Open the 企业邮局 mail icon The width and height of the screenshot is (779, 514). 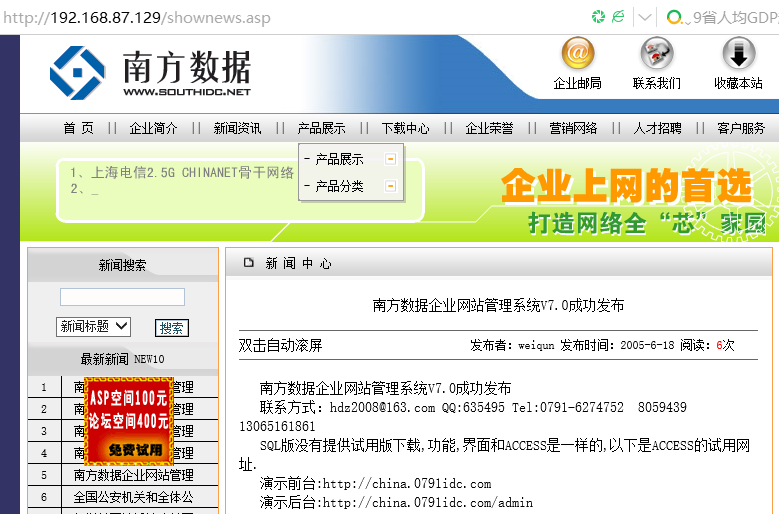577,53
